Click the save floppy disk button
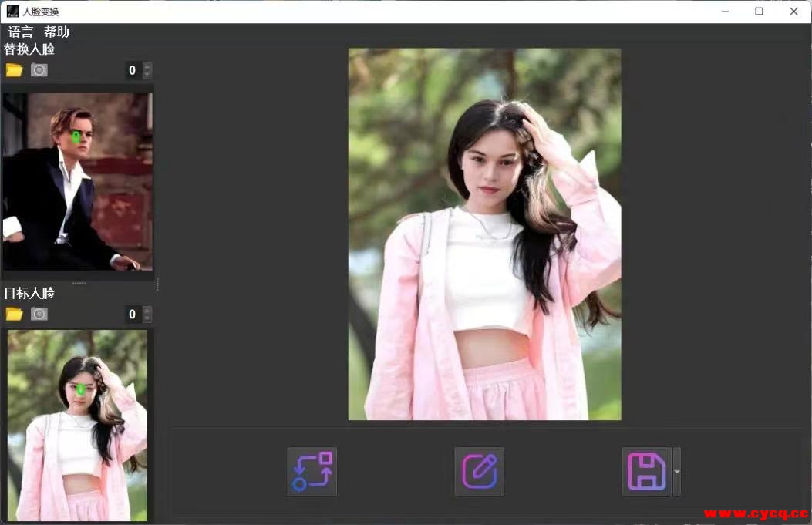Screen dimensions: 812x525 point(646,472)
